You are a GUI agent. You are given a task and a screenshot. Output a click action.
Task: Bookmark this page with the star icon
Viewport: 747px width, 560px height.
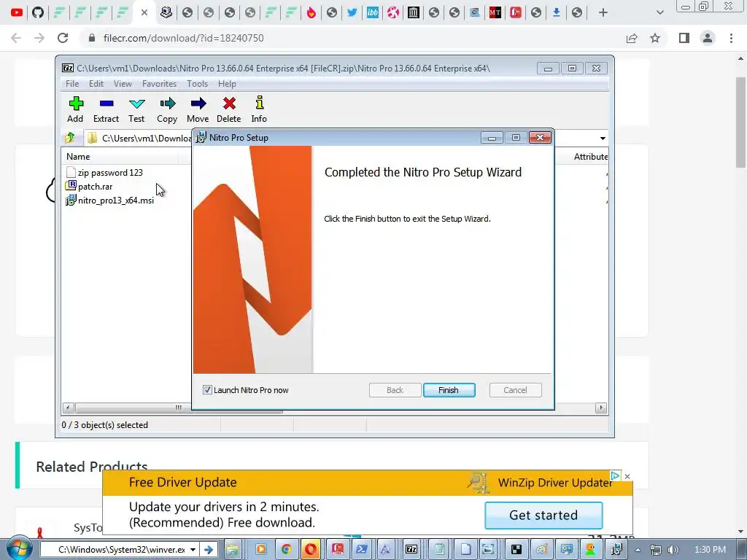pyautogui.click(x=655, y=38)
